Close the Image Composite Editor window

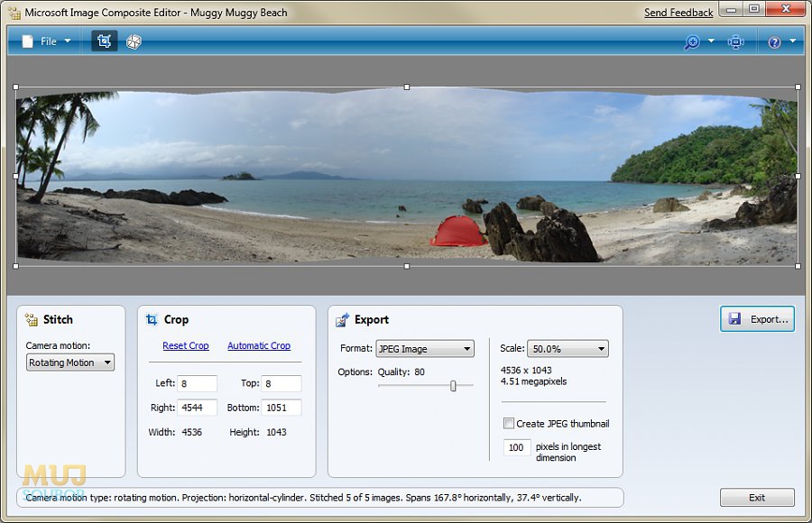[x=786, y=9]
